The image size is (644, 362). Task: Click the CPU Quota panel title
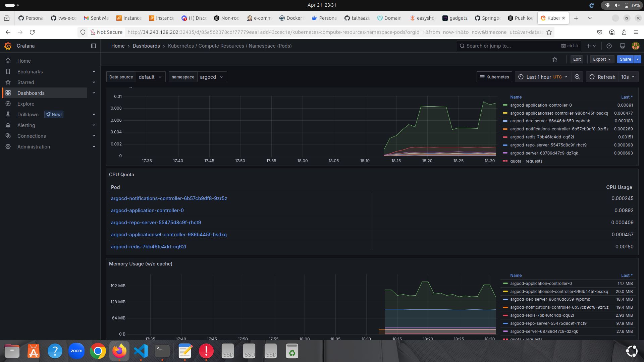tap(121, 175)
